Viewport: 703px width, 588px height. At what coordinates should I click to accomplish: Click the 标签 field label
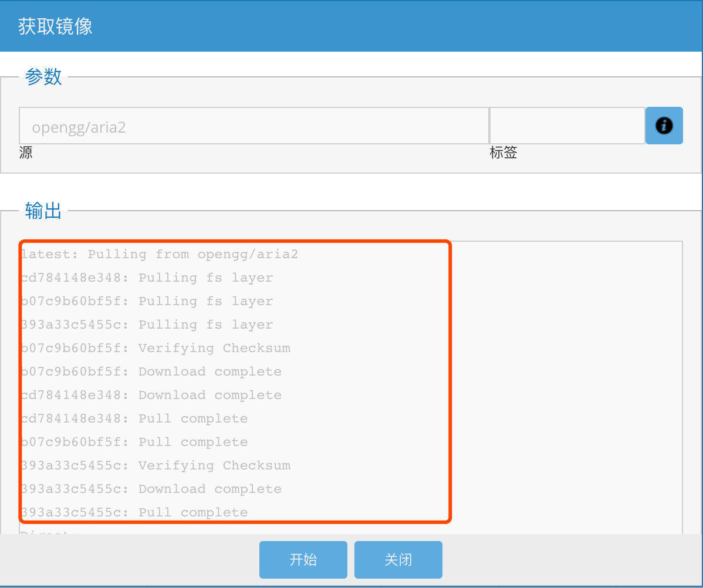click(x=503, y=153)
